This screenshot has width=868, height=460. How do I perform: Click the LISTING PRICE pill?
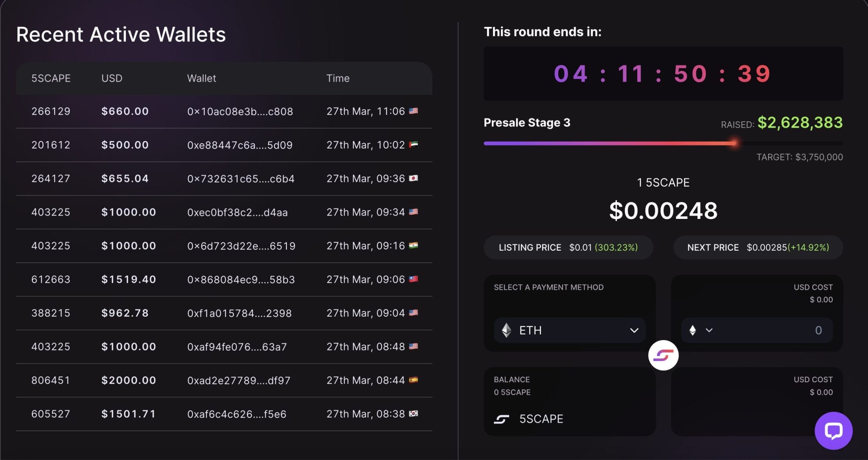click(x=568, y=248)
